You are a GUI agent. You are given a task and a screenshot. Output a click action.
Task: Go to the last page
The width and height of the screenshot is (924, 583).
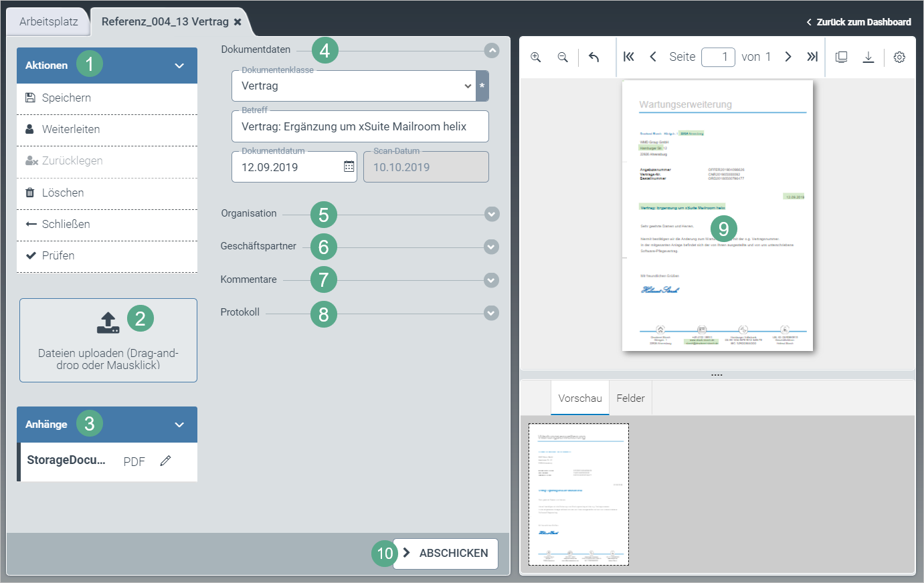pyautogui.click(x=812, y=57)
